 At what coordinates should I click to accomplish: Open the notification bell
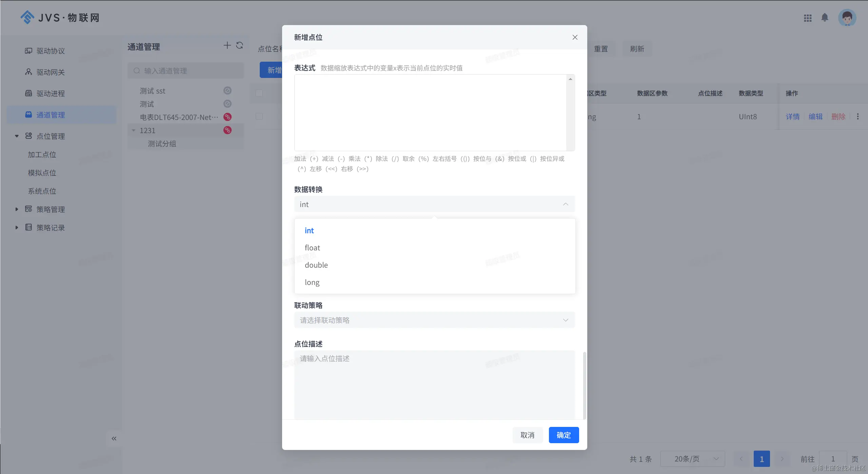(x=825, y=18)
